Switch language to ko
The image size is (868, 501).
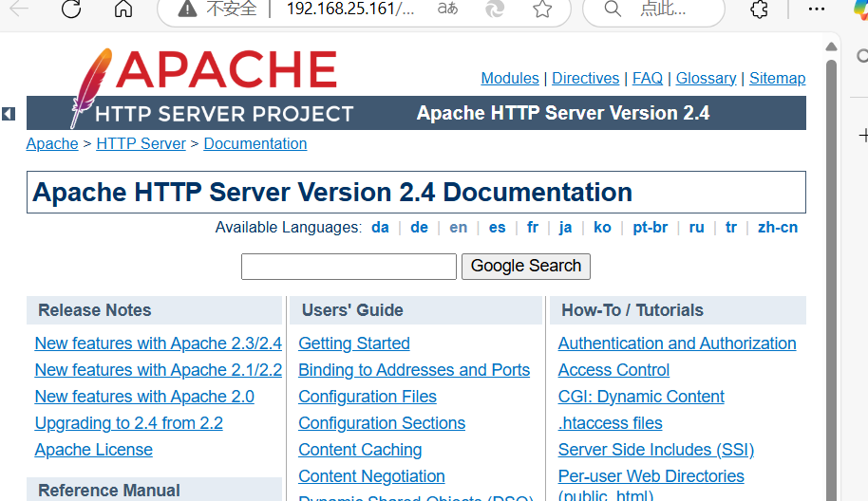click(x=602, y=228)
